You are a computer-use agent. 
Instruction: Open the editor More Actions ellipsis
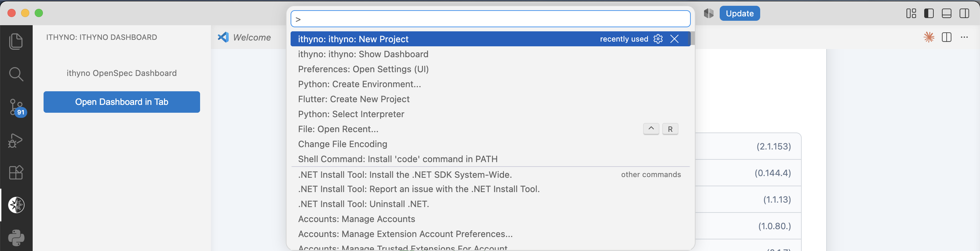pyautogui.click(x=964, y=37)
